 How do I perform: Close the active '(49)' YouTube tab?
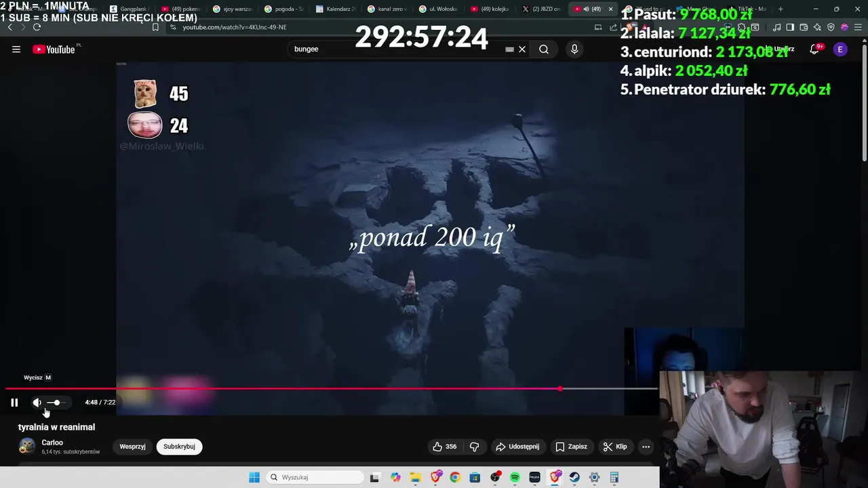610,9
